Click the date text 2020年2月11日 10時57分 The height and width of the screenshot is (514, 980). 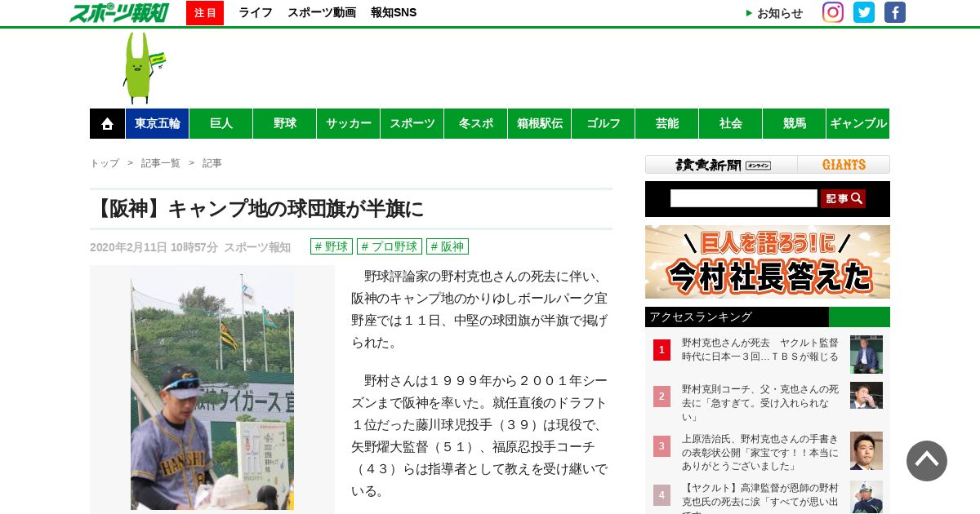tap(154, 247)
